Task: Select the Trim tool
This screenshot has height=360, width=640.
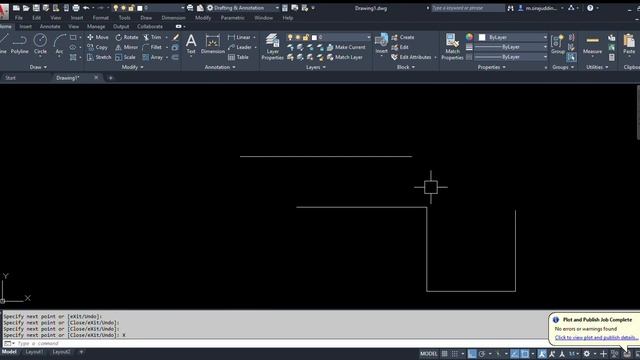Action: pos(152,37)
